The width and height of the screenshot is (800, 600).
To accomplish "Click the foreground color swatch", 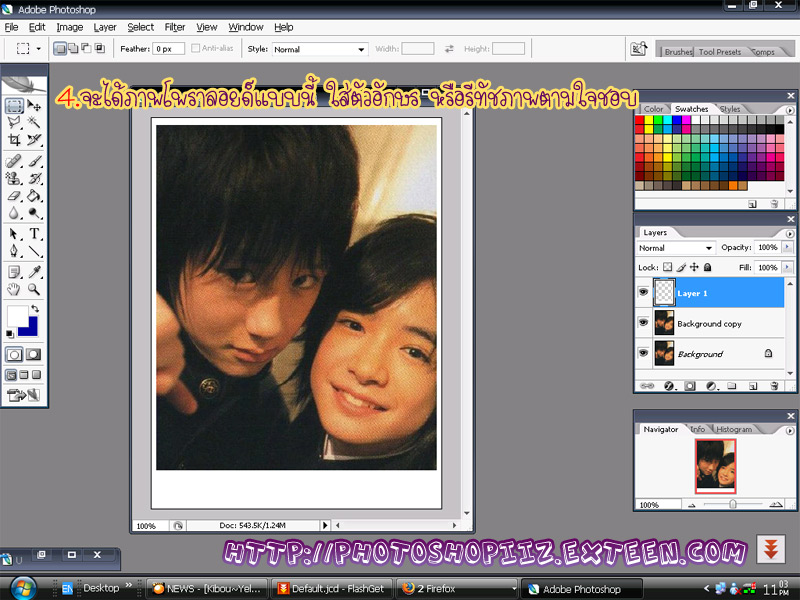I will (x=17, y=316).
